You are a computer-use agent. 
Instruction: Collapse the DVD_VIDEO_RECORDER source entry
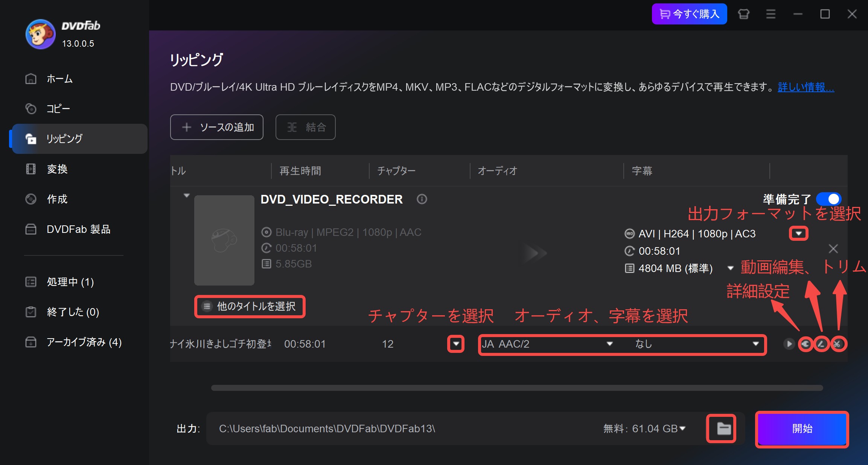tap(186, 196)
